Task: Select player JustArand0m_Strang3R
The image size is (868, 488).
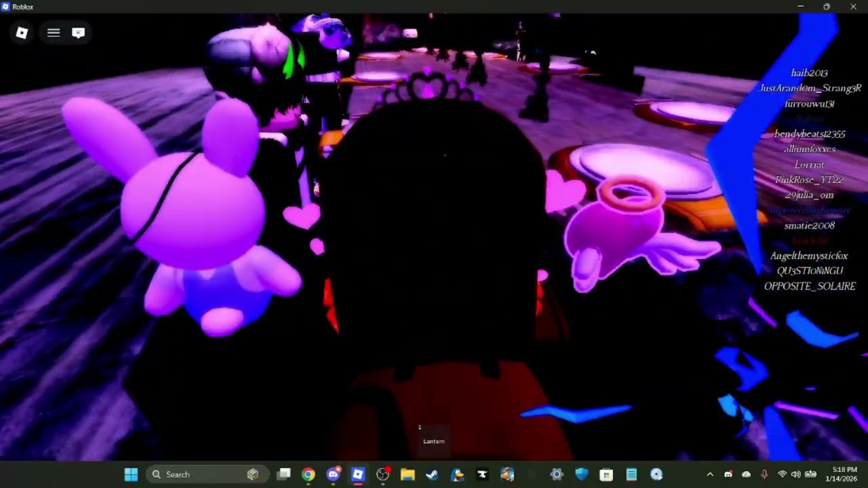Action: 809,88
